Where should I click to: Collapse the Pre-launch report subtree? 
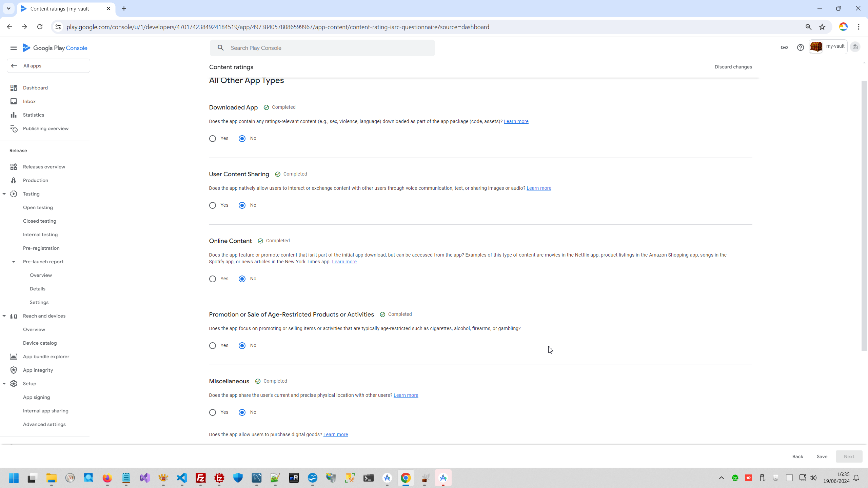click(14, 262)
